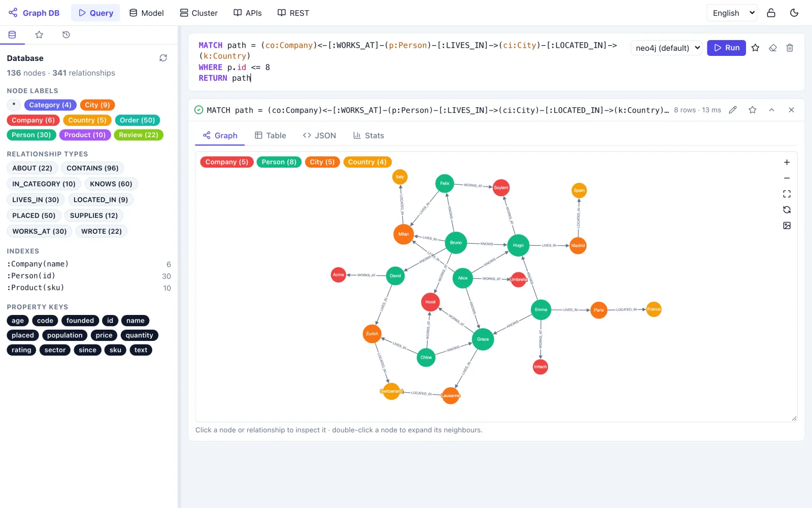This screenshot has width=812, height=508.
Task: Go to the APIs page
Action: click(x=248, y=13)
